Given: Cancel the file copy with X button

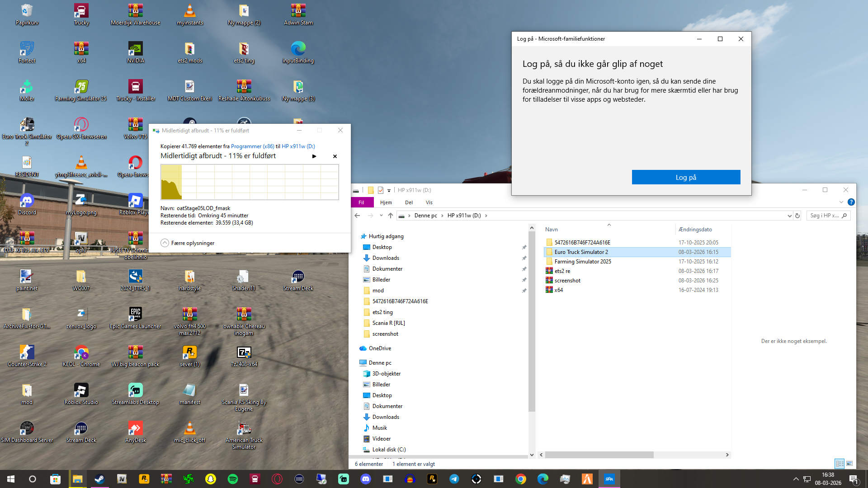Looking at the screenshot, I should click(x=335, y=156).
